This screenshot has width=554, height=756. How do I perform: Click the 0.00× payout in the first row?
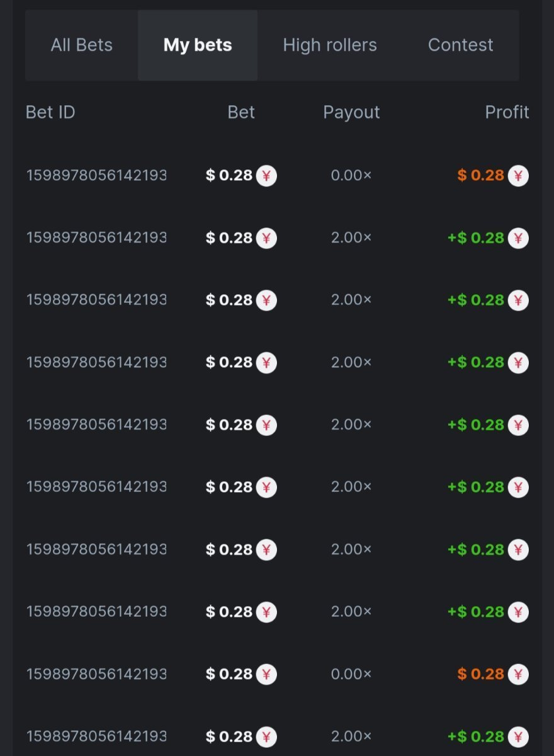[x=351, y=175]
